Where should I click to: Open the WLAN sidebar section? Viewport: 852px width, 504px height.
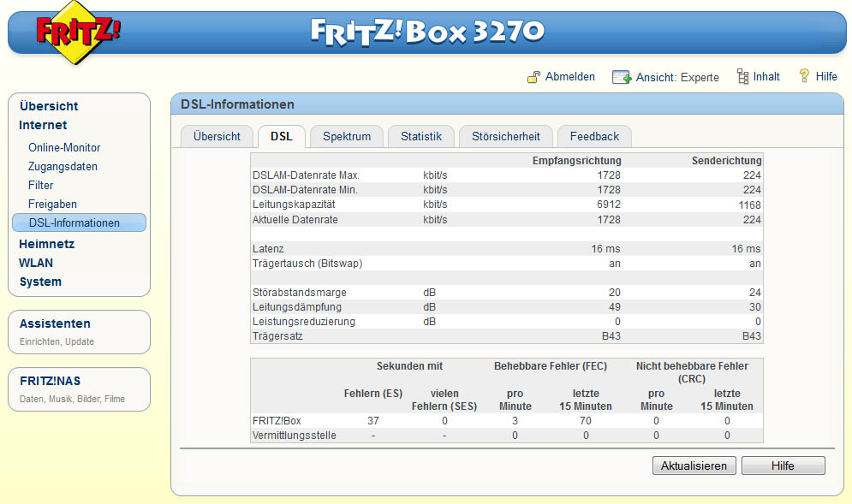pos(36,263)
